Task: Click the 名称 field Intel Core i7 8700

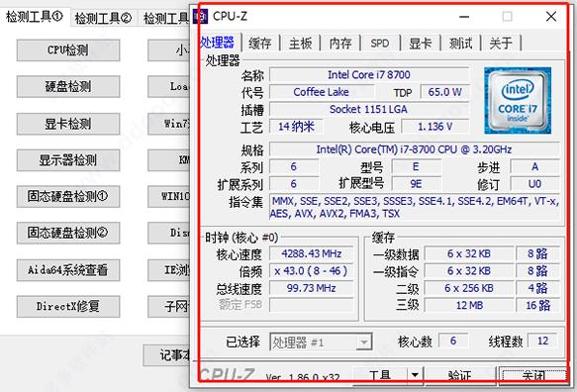Action: 369,74
